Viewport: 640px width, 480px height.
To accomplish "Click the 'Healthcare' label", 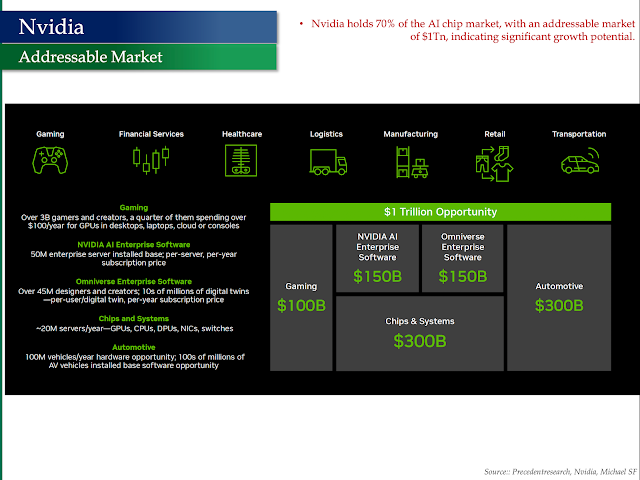I will tap(242, 134).
